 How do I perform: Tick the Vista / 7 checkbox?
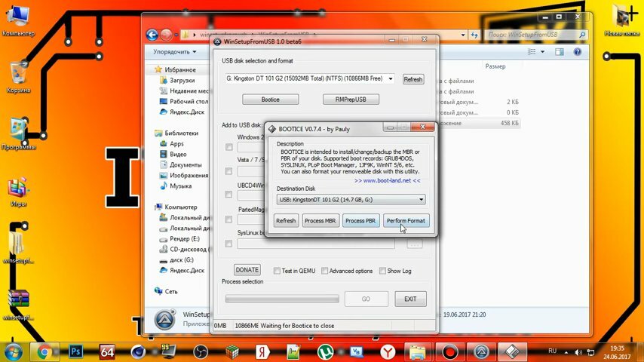(x=229, y=171)
